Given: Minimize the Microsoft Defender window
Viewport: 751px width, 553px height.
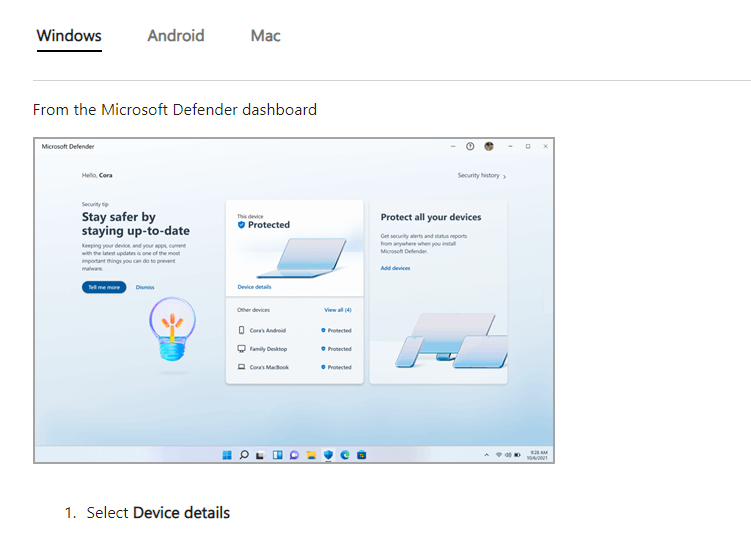Looking at the screenshot, I should [x=511, y=147].
